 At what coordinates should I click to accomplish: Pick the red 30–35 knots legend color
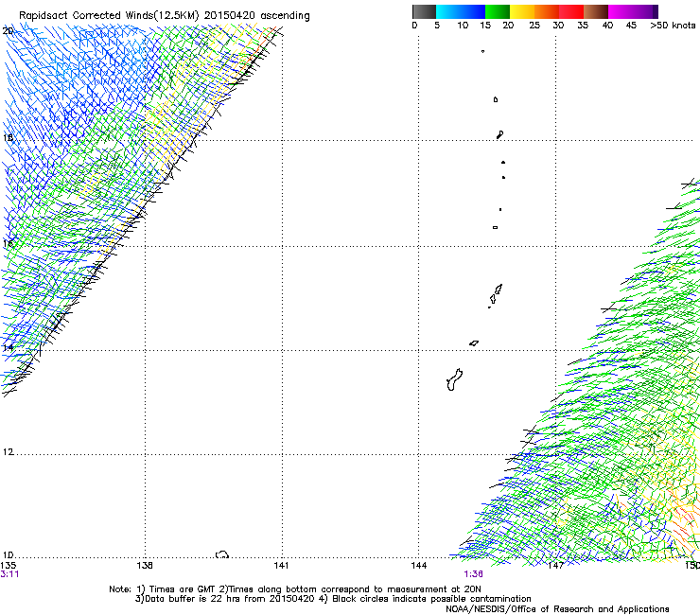point(571,11)
